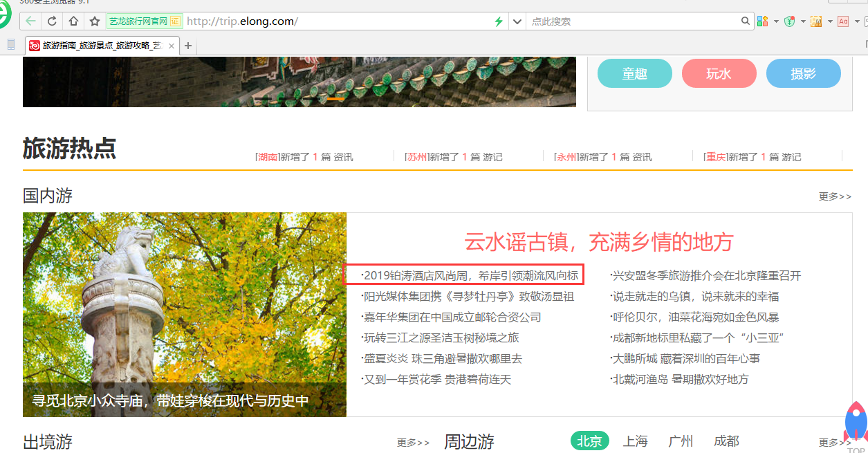The width and height of the screenshot is (868, 453).
Task: Open article 呼伦贝尔，油菜花海宛如金色风暴
Action: pyautogui.click(x=694, y=317)
